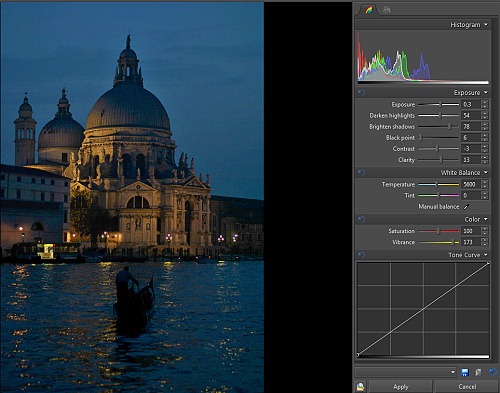Viewport: 500px width, 393px height.
Task: Adjust the Exposure slider
Action: click(440, 104)
